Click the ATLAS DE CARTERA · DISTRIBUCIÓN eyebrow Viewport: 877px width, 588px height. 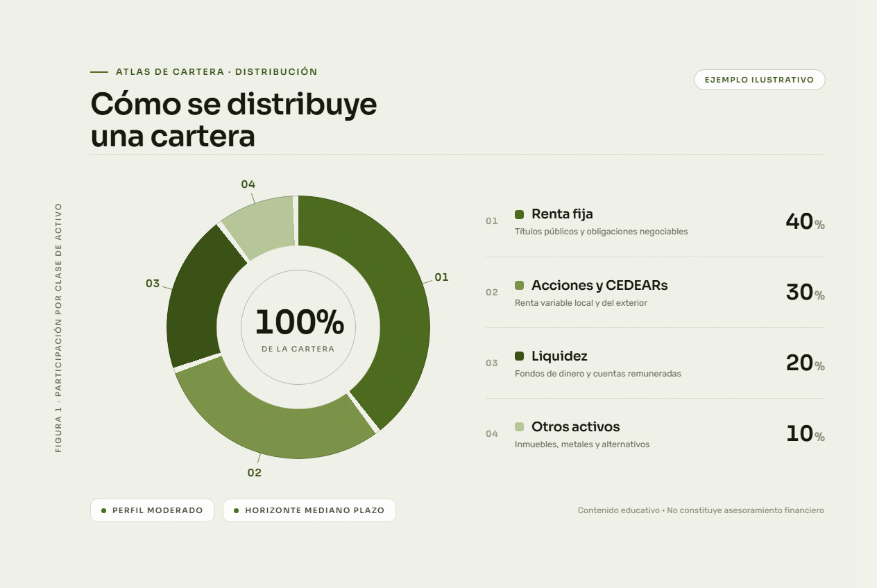[216, 71]
